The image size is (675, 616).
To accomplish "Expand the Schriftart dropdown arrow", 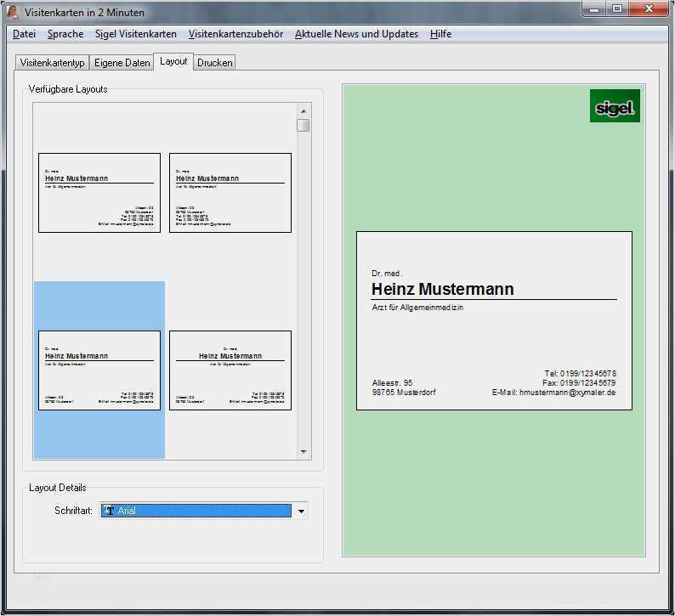I will point(301,511).
